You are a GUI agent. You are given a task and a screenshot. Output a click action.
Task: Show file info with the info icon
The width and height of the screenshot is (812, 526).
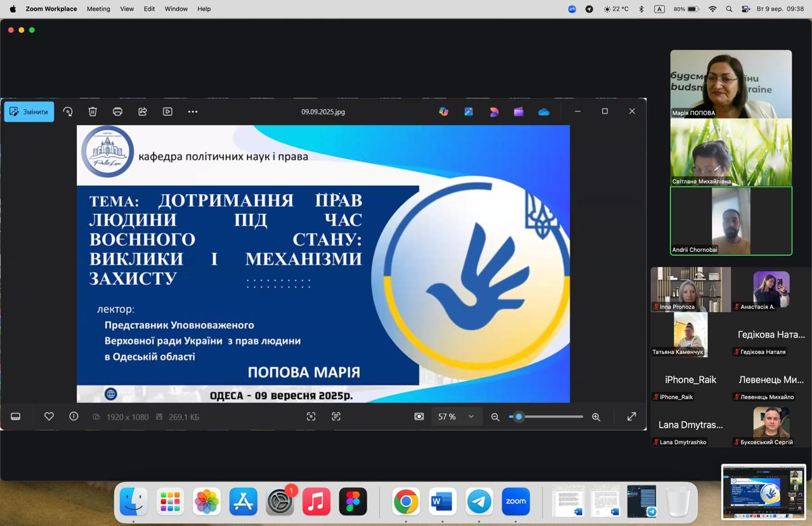[x=74, y=416]
